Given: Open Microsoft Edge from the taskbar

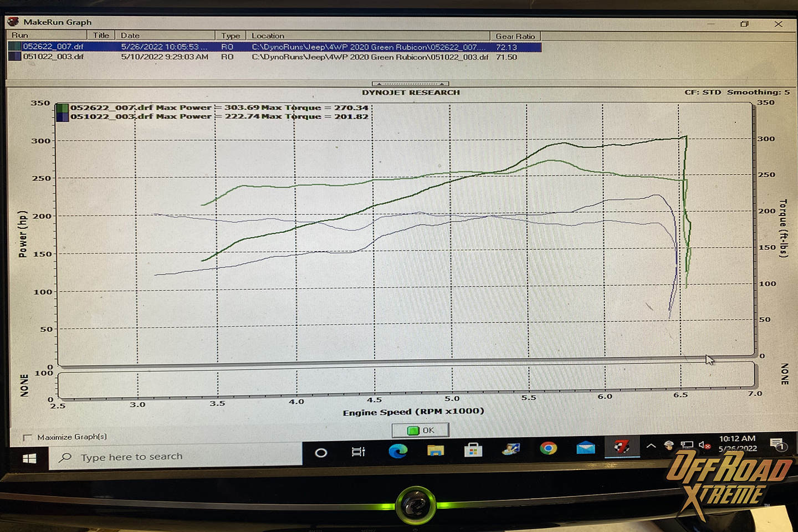Looking at the screenshot, I should 397,451.
